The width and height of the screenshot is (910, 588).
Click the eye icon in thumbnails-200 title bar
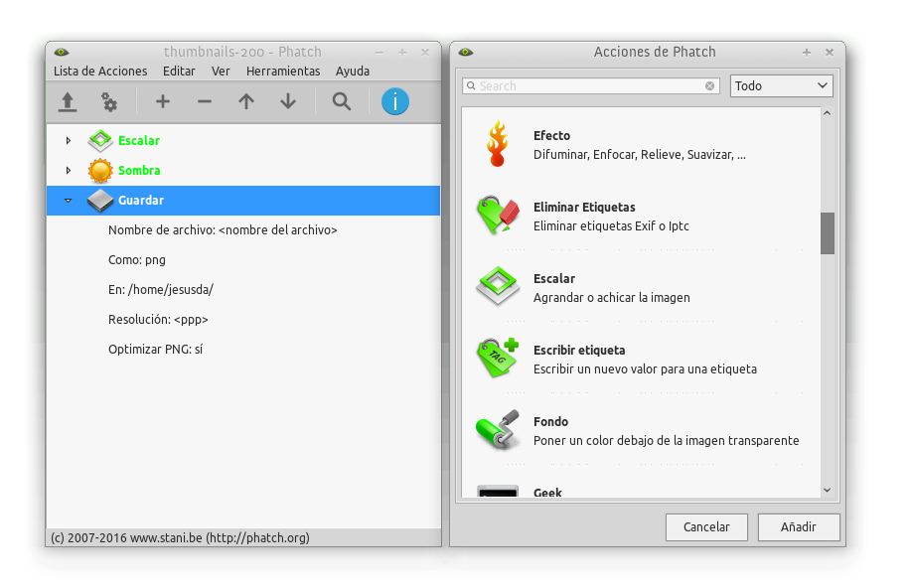(62, 53)
